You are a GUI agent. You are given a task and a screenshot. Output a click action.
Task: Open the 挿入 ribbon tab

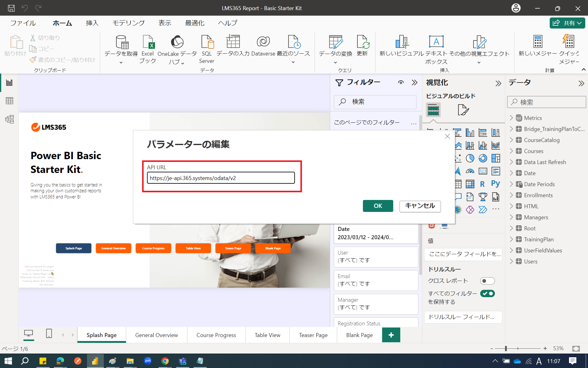pyautogui.click(x=92, y=23)
